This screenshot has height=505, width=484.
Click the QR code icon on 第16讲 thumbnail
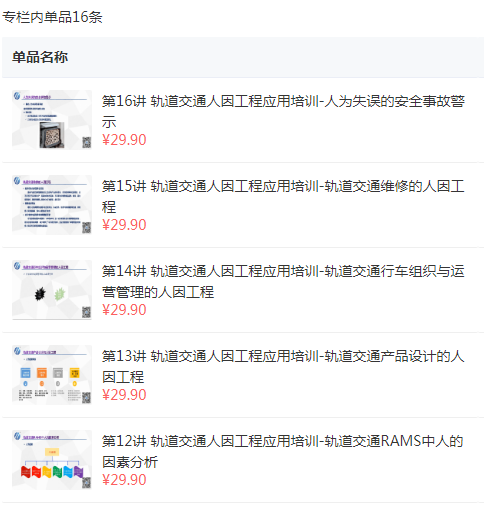pos(87,142)
